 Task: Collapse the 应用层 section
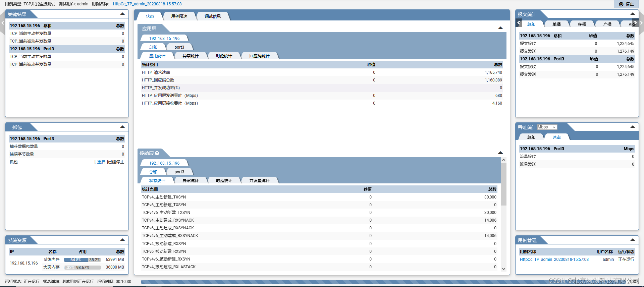click(500, 28)
